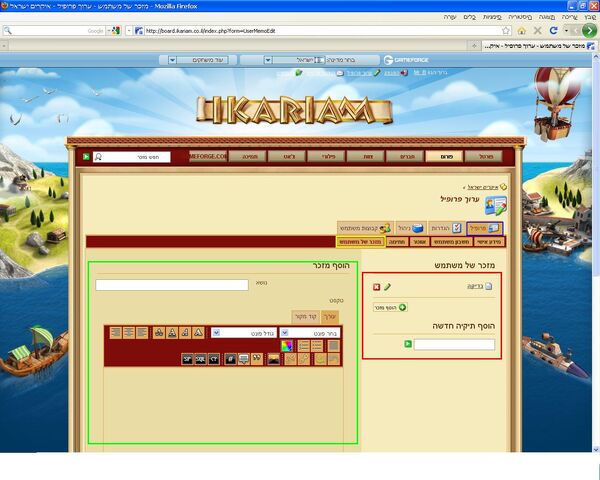Viewport: 600px width, 480px height.
Task: Switch to the User Groups tab
Action: coord(365,229)
